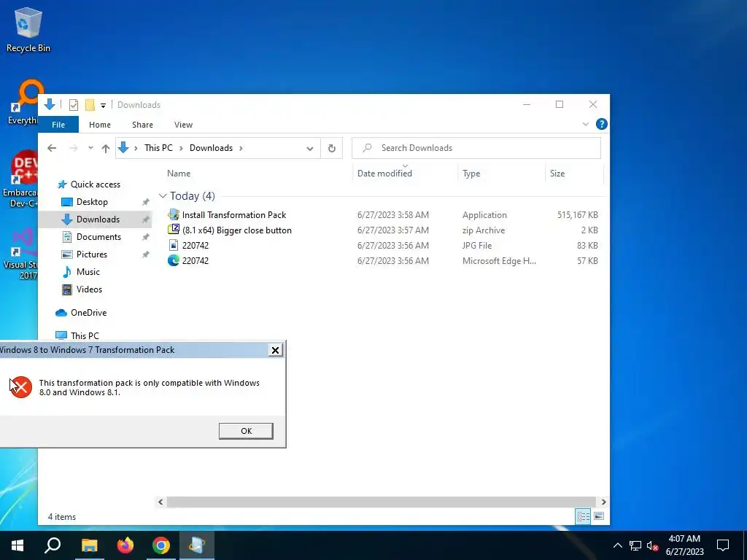This screenshot has height=560, width=747.
Task: Expand the address bar history dropdown
Action: [309, 149]
